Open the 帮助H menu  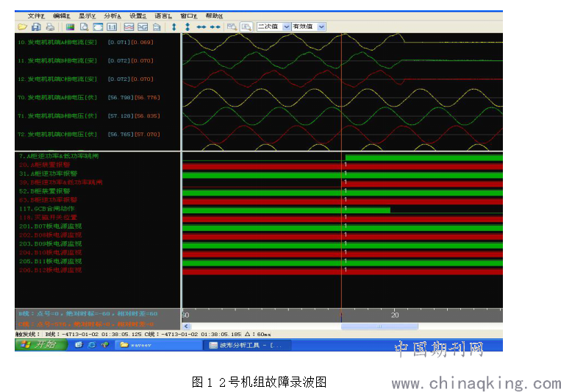click(214, 15)
